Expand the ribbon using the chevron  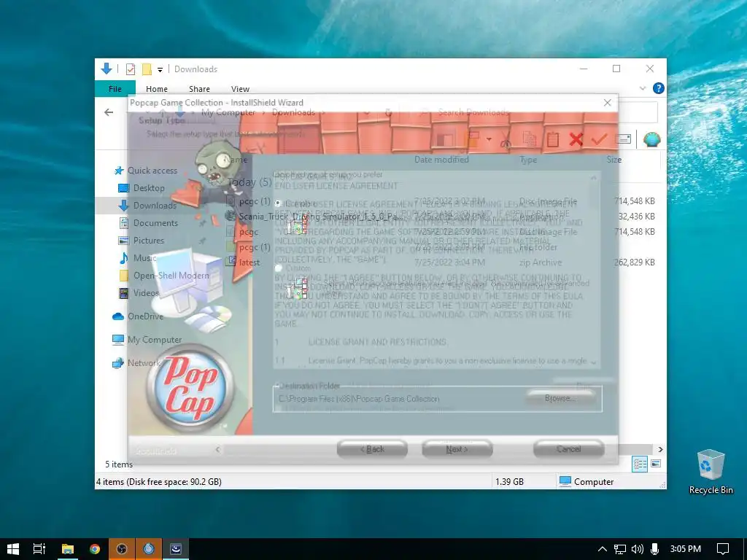[642, 88]
